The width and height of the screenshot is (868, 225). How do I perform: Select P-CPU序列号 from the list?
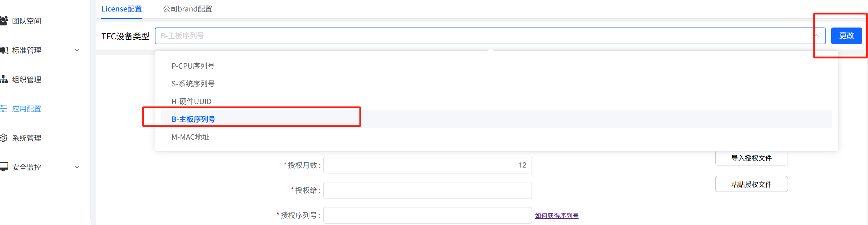click(x=193, y=66)
